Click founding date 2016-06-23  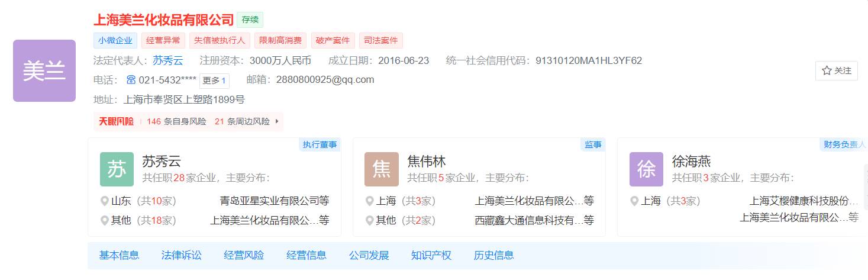[x=404, y=60]
